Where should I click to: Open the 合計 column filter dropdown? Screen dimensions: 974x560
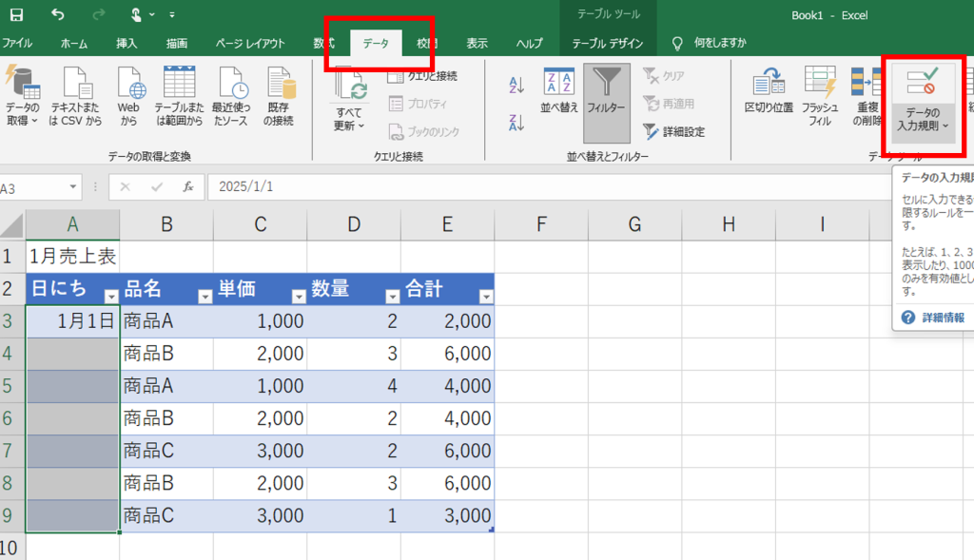coord(486,297)
